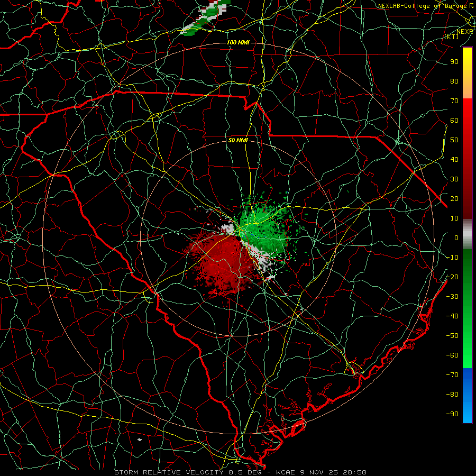Click the '-10' velocity legend label

click(452, 258)
